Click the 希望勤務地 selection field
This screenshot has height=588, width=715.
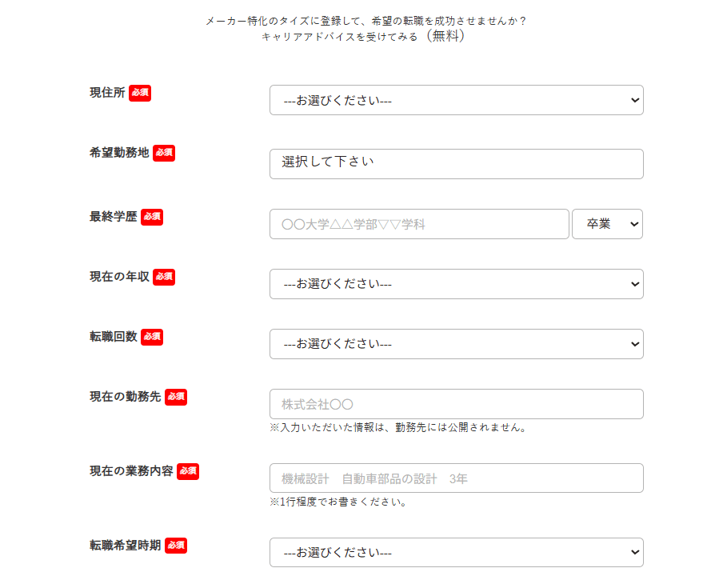pyautogui.click(x=456, y=164)
